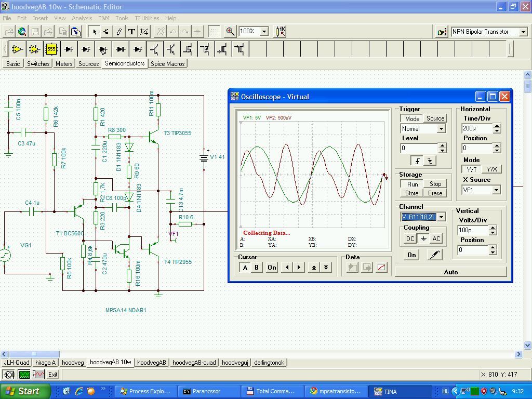532x399 pixels.
Task: Select the wire drawing pencil tool
Action: click(x=119, y=32)
